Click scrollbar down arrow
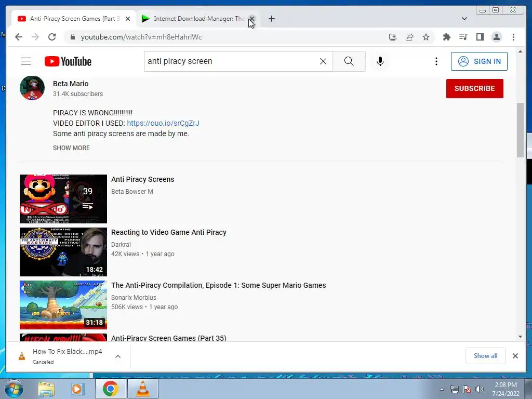The height and width of the screenshot is (399, 532). point(521,337)
